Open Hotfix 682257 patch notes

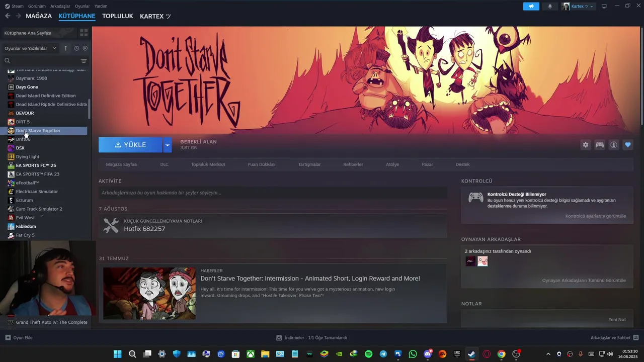(x=144, y=229)
